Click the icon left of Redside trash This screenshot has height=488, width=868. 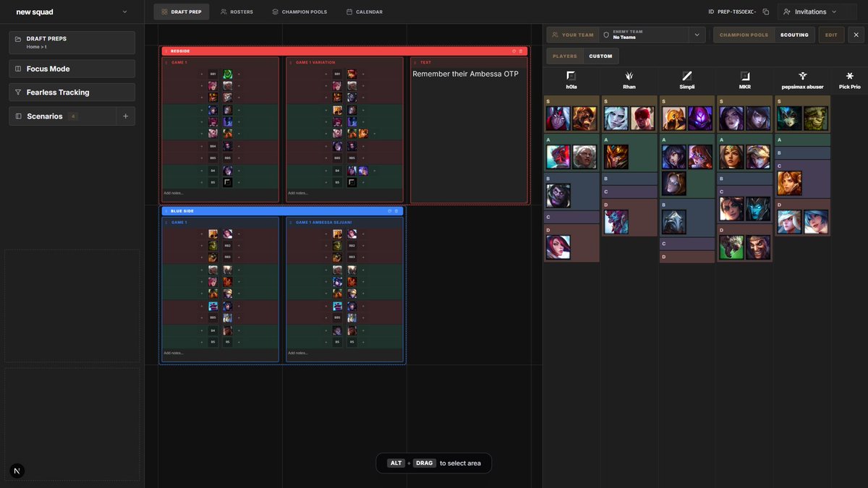coord(514,51)
